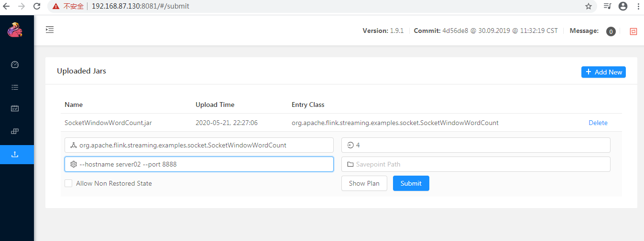Click the Show Plan button
The image size is (644, 241).
pos(364,183)
